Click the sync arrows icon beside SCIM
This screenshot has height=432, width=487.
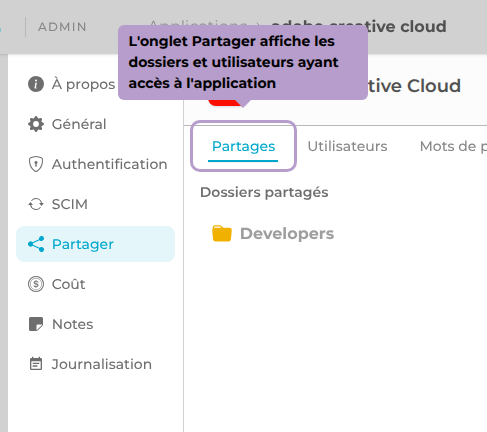coord(36,204)
